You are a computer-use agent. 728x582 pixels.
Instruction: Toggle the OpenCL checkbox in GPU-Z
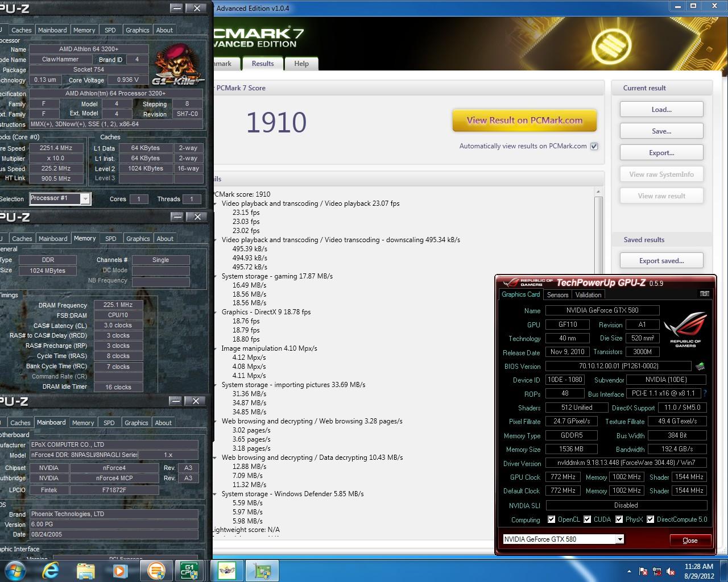551,519
